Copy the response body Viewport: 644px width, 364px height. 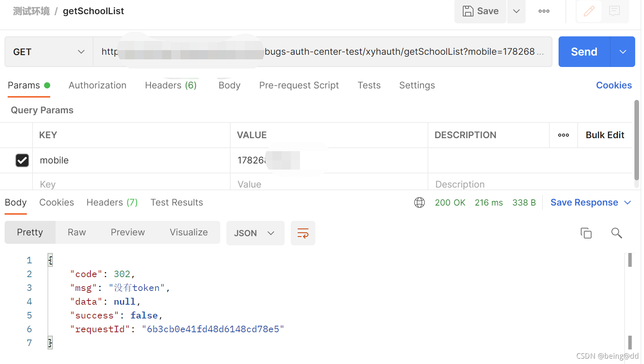586,233
